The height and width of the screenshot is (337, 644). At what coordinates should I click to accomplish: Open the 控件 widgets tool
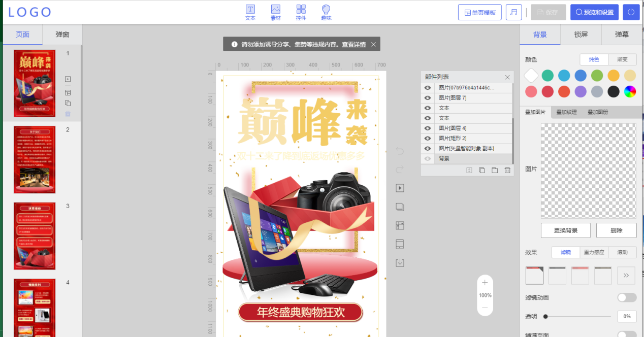[x=301, y=12]
